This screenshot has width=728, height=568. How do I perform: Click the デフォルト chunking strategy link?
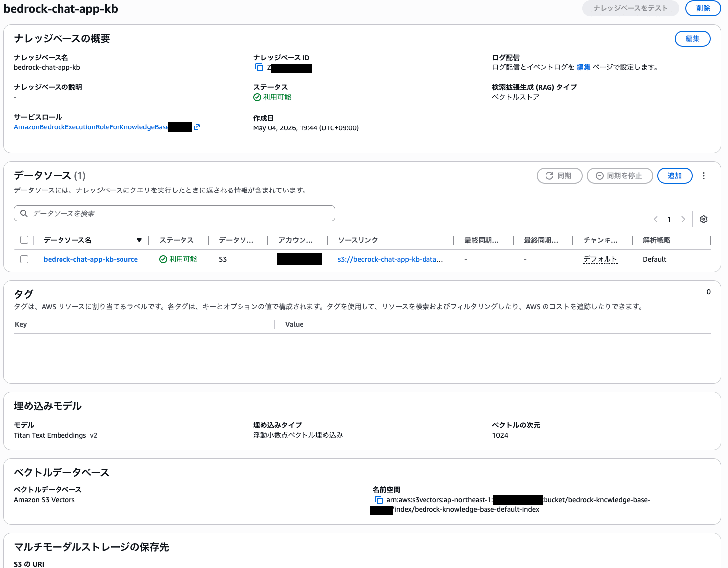[601, 259]
